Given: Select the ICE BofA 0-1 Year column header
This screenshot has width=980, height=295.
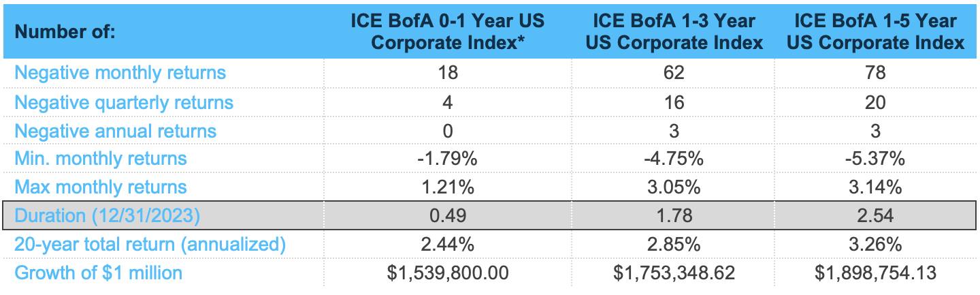Looking at the screenshot, I should coord(447,32).
